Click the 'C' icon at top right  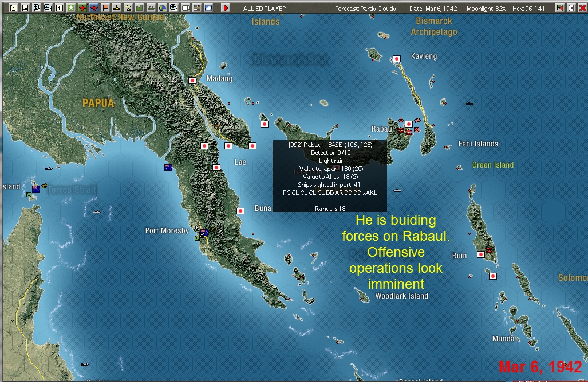(x=571, y=8)
